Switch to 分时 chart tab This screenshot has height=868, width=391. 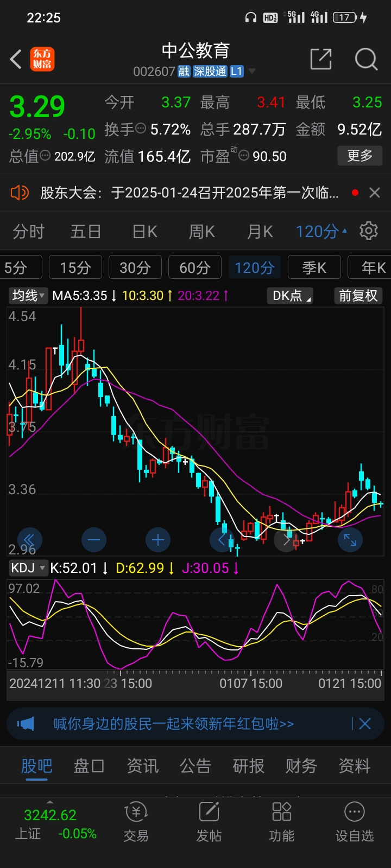28,232
